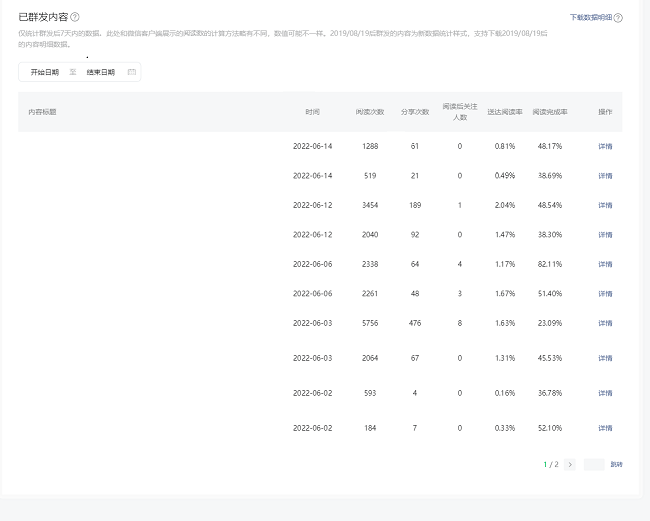Open 详情 for row with 184 reads
Viewport: 650px width, 521px height.
tap(605, 428)
